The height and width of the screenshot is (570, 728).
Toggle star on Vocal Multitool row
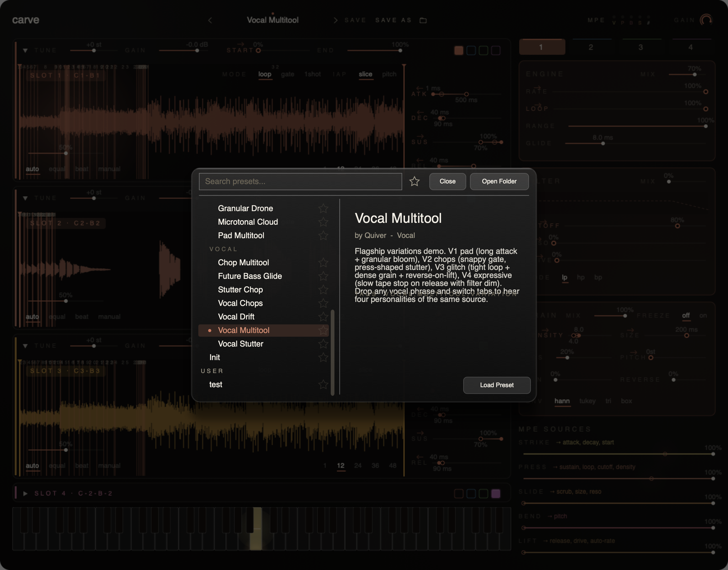coord(323,330)
